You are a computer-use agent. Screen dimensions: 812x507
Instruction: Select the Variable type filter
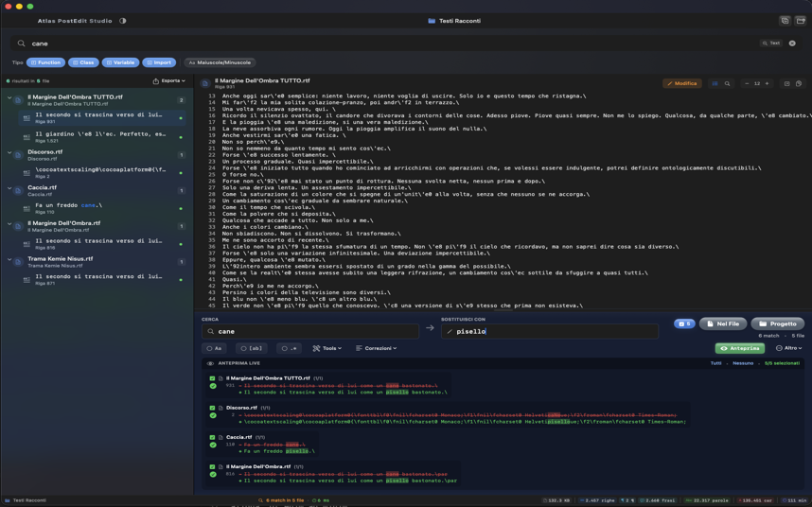120,62
